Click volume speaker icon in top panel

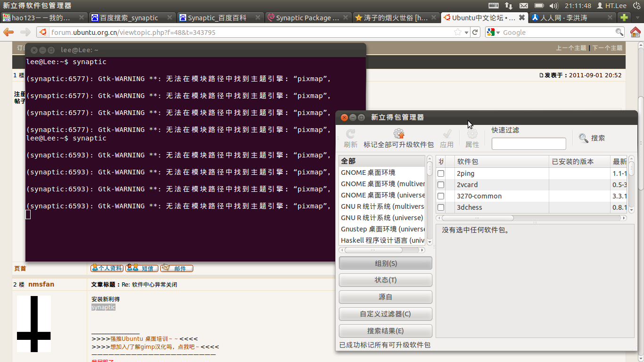(554, 6)
